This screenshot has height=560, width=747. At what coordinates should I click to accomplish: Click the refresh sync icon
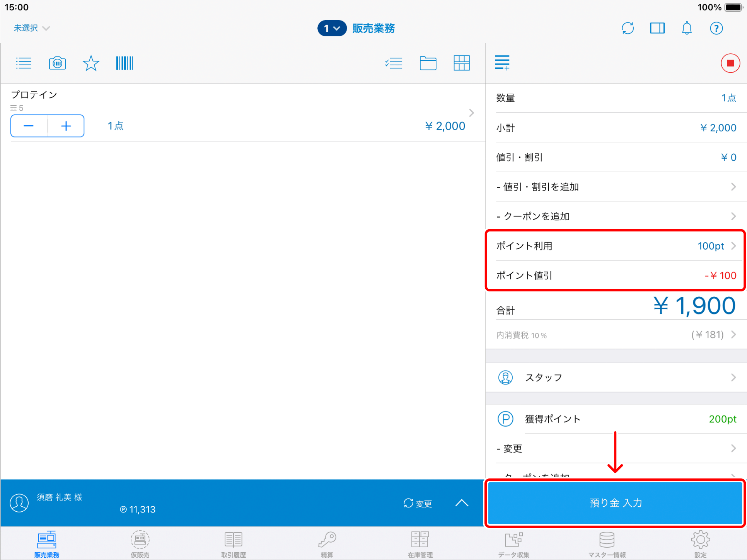(x=628, y=28)
